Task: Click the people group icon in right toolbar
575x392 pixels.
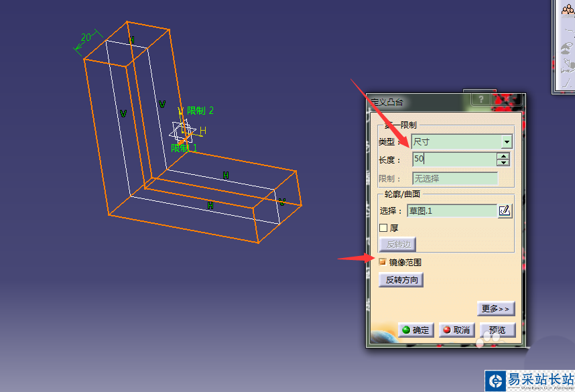Action: click(x=568, y=9)
